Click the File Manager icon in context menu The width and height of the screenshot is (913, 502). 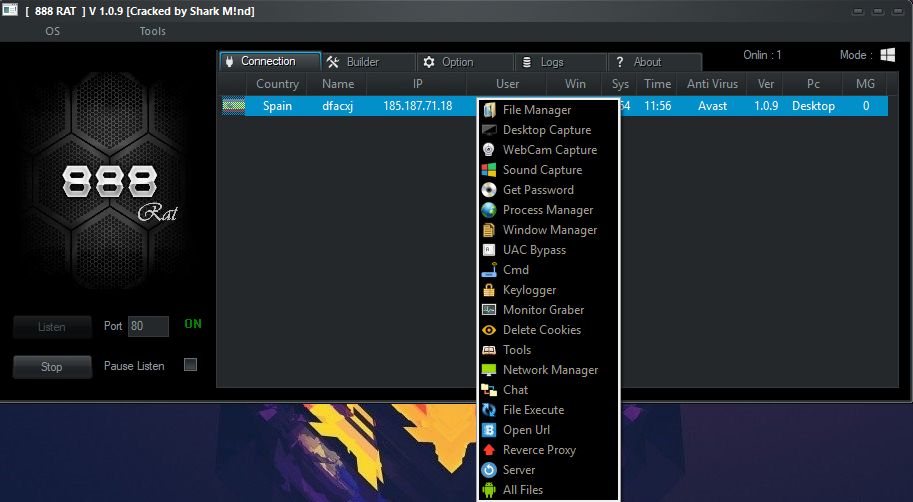pos(489,109)
